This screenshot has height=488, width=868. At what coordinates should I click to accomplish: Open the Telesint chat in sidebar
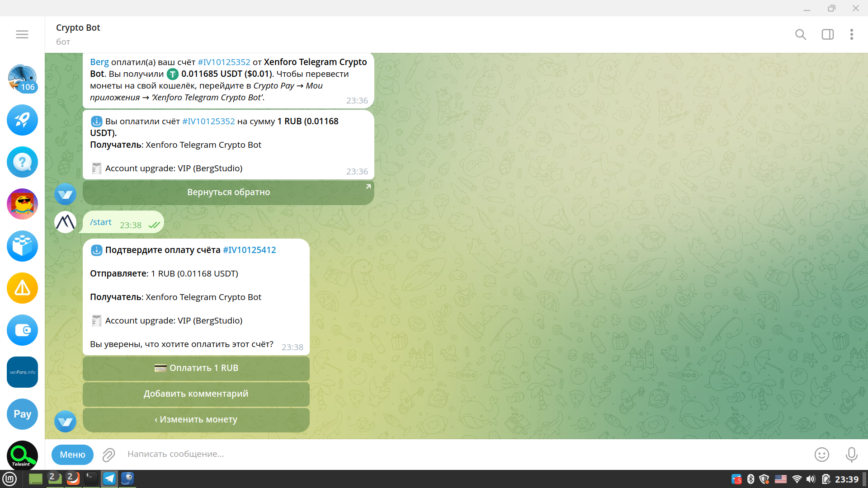[x=22, y=455]
